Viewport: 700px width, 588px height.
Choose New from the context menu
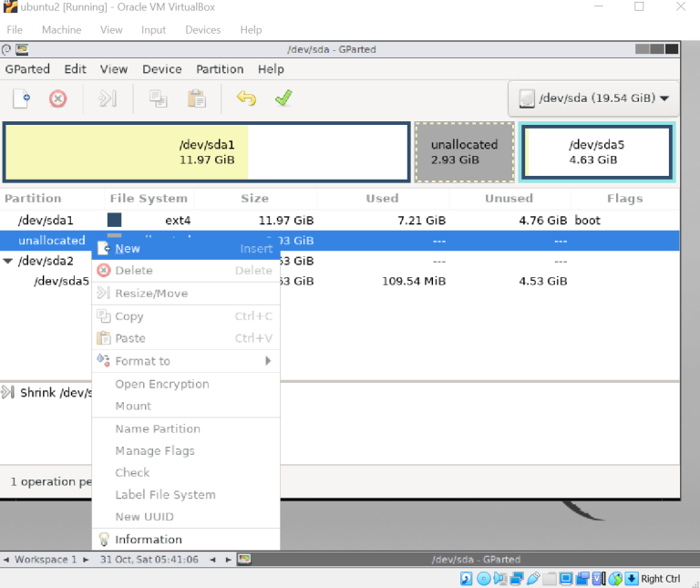coord(128,249)
